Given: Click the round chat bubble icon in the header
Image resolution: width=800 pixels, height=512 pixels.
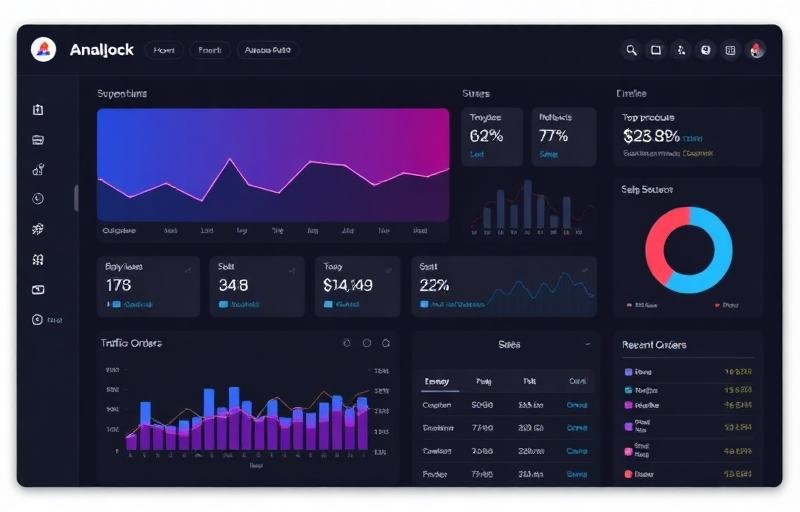Looking at the screenshot, I should (x=706, y=50).
